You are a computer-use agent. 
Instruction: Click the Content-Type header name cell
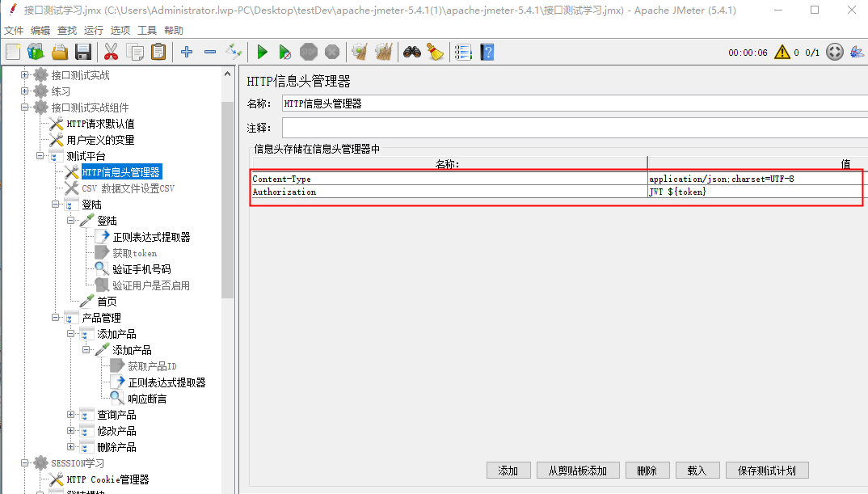449,179
